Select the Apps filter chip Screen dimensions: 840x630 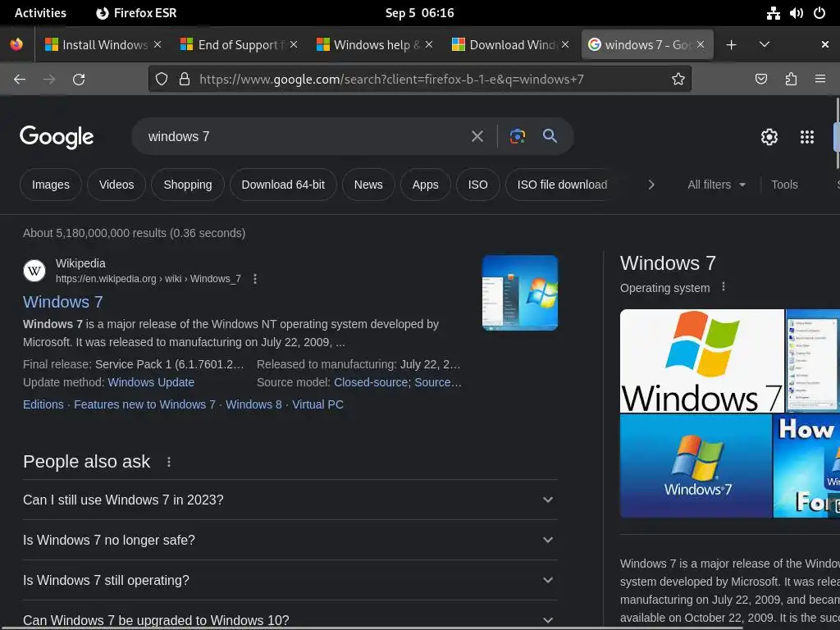[425, 185]
